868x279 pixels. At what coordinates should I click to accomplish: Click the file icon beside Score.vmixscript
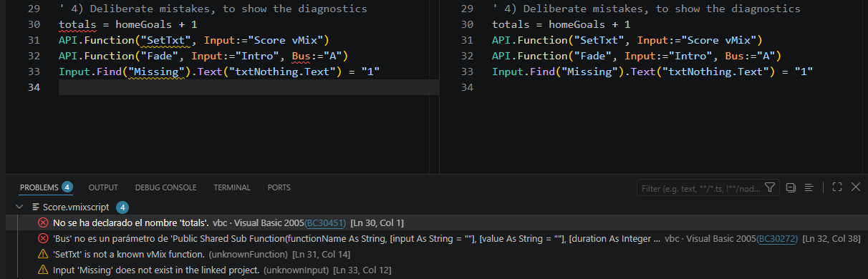[36, 207]
